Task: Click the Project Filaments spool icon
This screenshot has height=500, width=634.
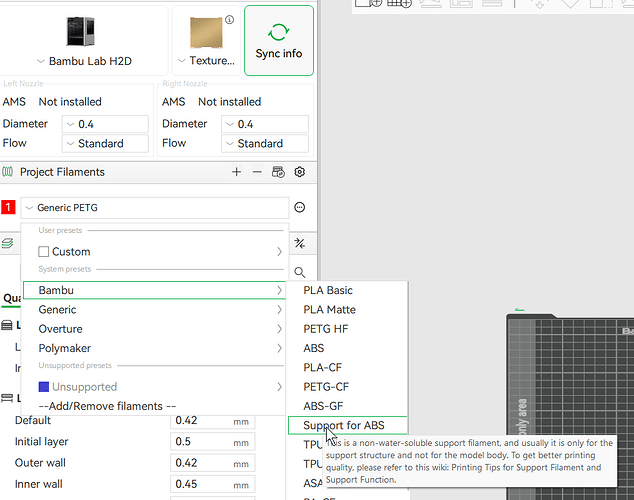Action: 7,172
